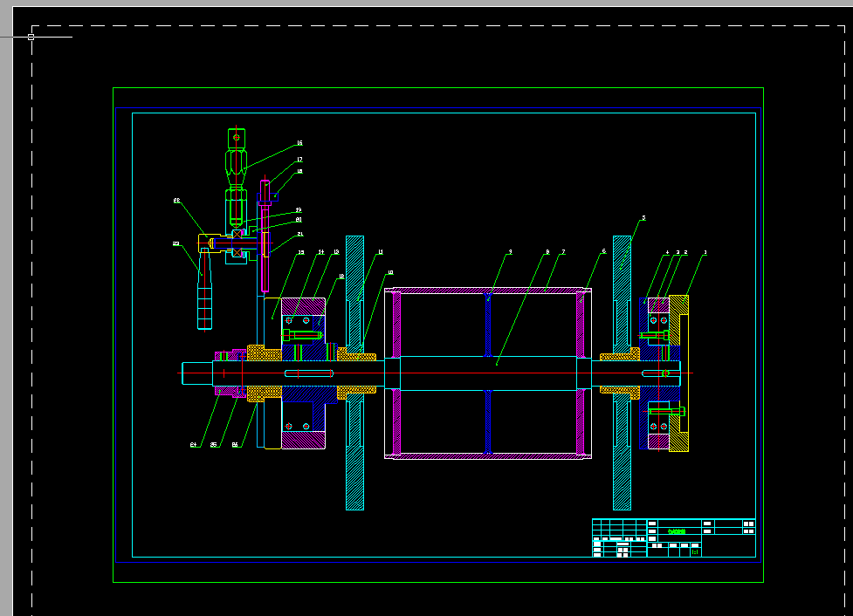853x616 pixels.
Task: Click the green drawing title text
Action: (x=677, y=531)
